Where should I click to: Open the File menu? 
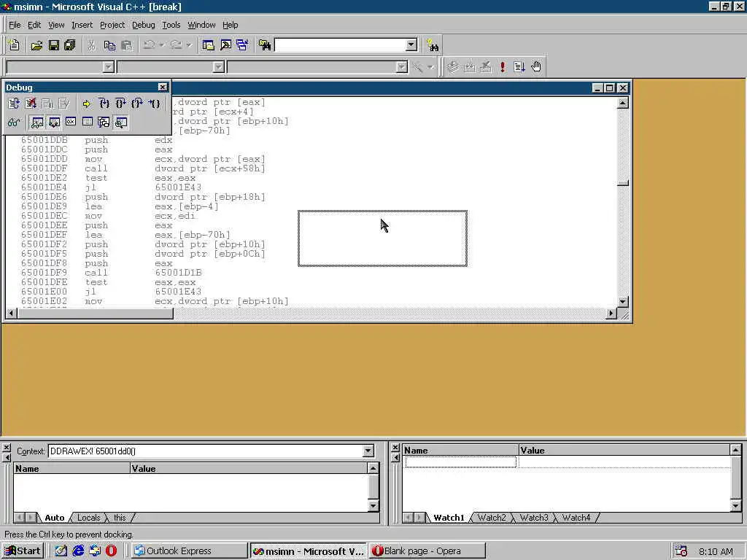click(15, 25)
